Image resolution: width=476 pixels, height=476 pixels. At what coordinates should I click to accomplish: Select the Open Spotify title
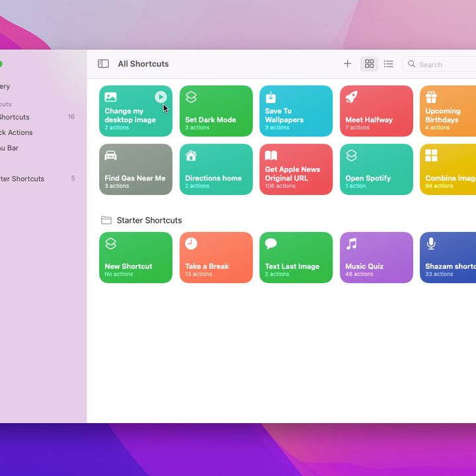point(368,178)
